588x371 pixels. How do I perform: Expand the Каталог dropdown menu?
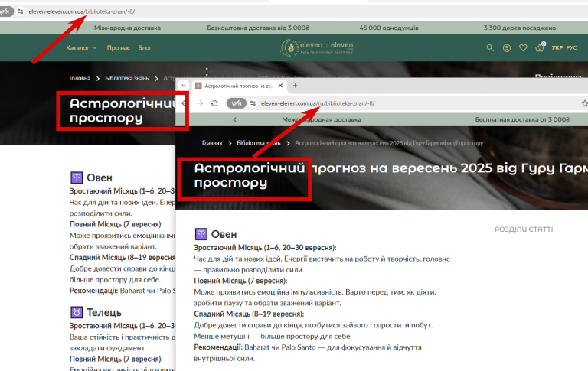pyautogui.click(x=81, y=48)
